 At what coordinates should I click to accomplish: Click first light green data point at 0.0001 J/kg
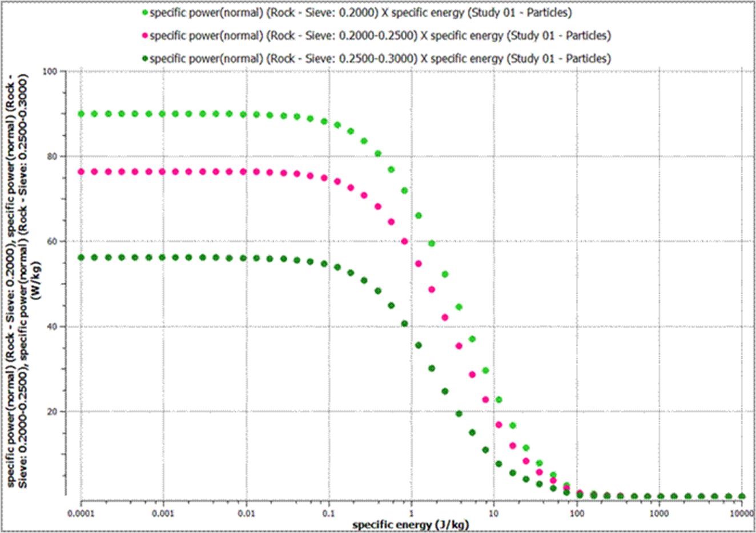point(81,114)
